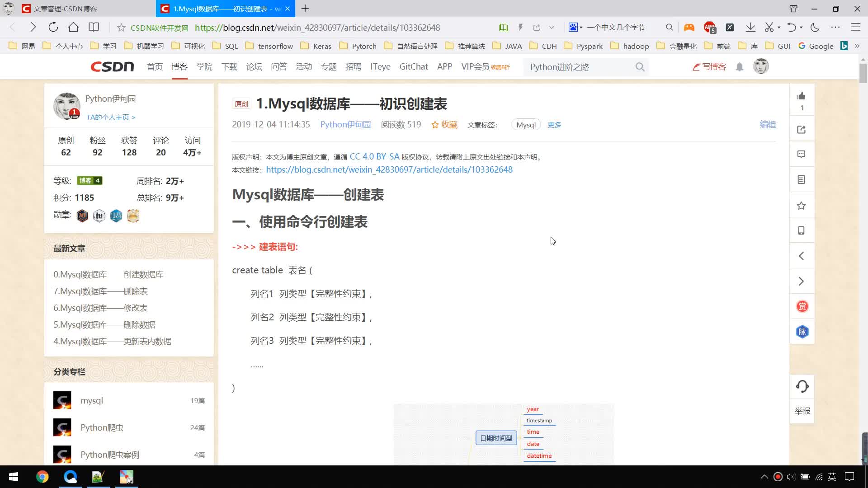Expand the address bar dropdown chevron
Viewport: 868px width, 488px height.
point(552,28)
